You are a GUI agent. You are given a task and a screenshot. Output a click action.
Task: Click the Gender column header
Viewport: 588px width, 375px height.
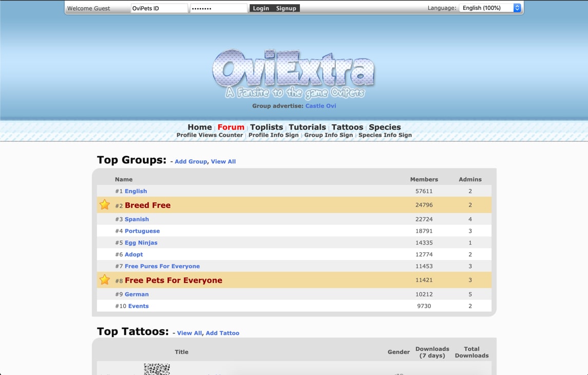coord(399,352)
